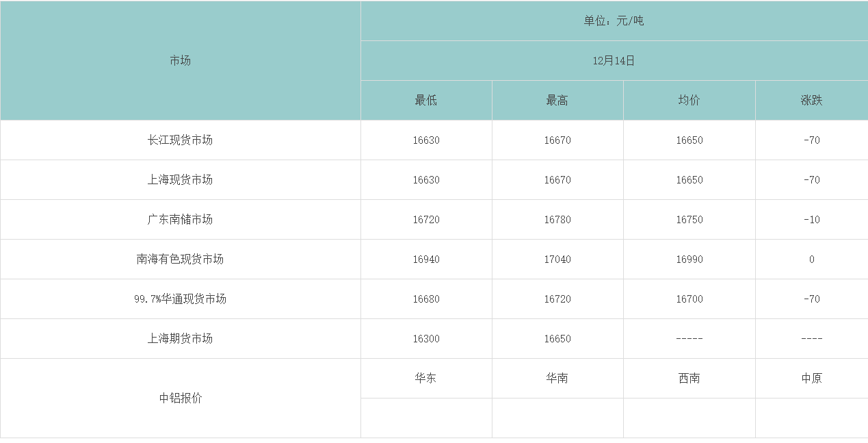Click the 12月14日 date header

(614, 60)
